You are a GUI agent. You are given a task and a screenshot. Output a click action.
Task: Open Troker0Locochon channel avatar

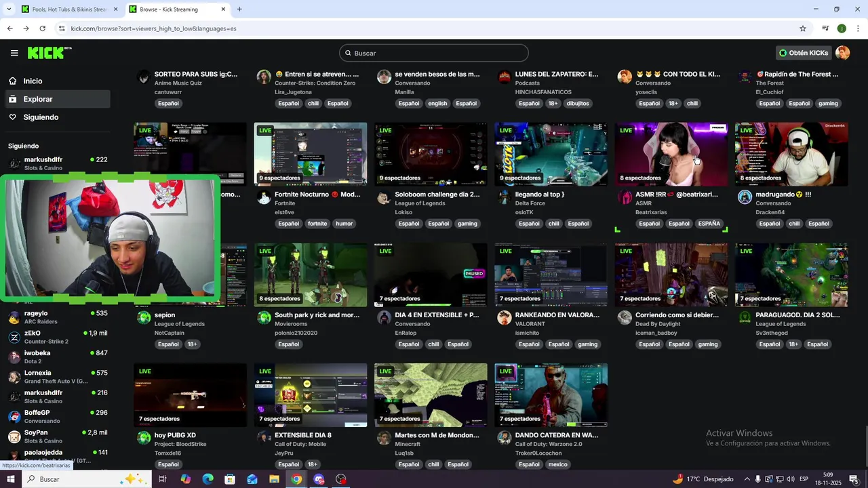click(x=505, y=438)
